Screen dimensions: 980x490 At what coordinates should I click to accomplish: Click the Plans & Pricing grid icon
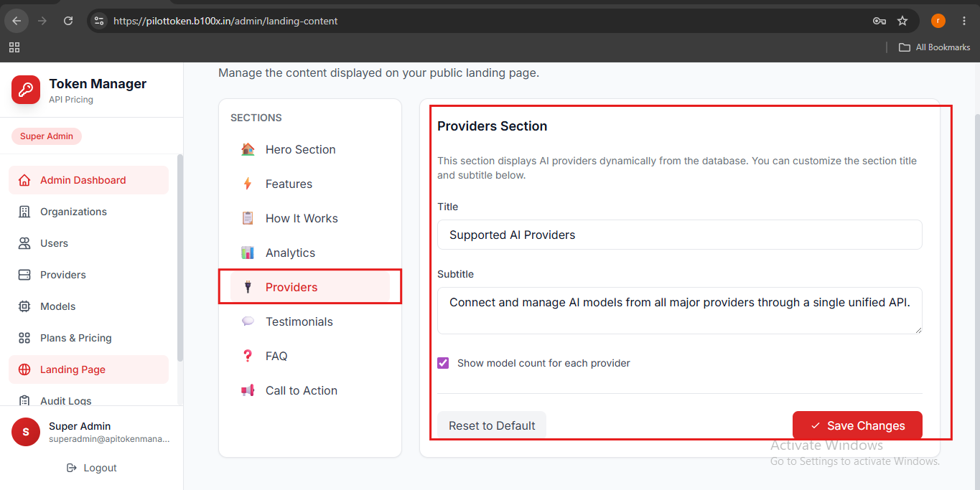click(24, 338)
